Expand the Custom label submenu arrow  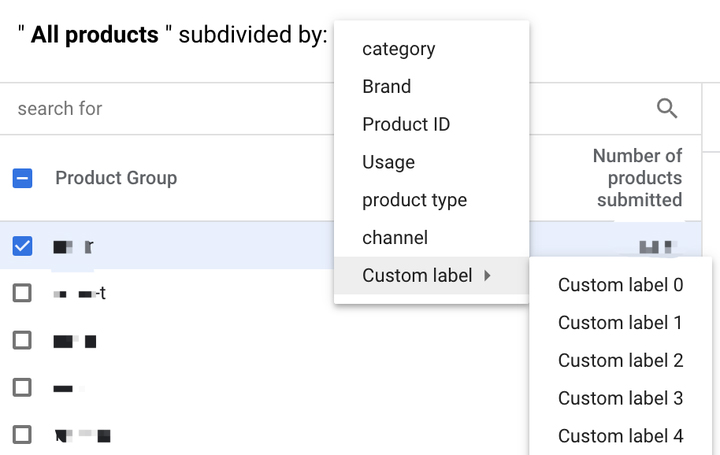coord(488,276)
